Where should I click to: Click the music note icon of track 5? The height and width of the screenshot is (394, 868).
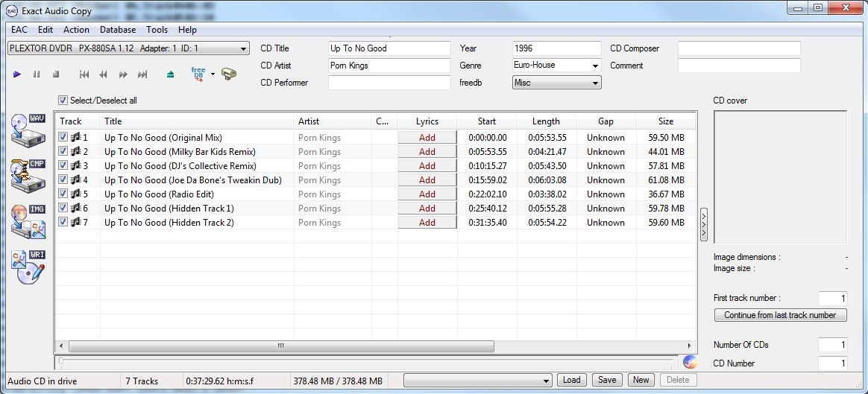click(76, 194)
